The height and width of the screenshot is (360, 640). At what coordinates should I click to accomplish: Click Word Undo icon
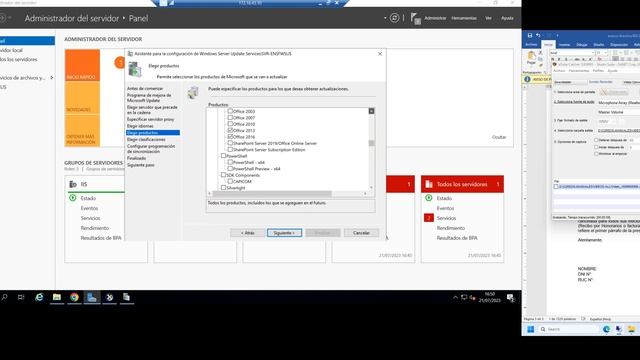click(538, 36)
